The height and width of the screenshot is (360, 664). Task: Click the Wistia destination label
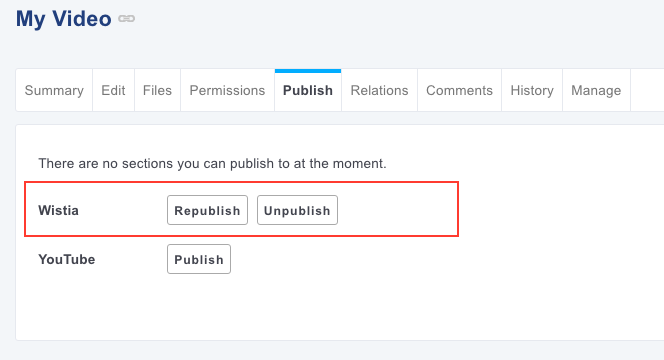pyautogui.click(x=58, y=210)
